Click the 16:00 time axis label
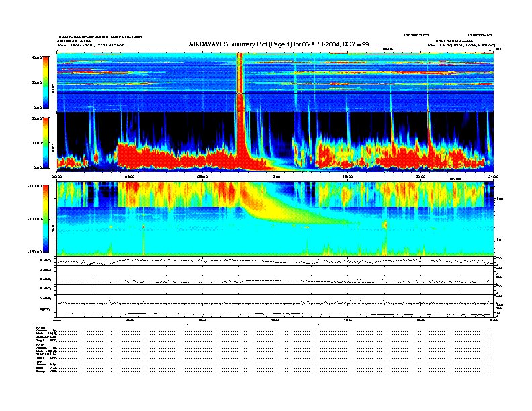532x411 pixels. coord(348,177)
